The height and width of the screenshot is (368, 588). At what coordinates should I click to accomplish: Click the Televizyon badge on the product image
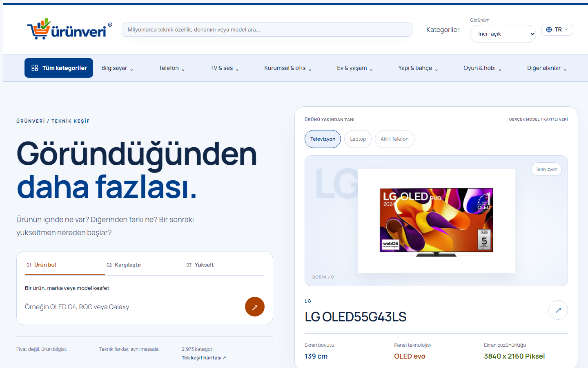(x=546, y=169)
